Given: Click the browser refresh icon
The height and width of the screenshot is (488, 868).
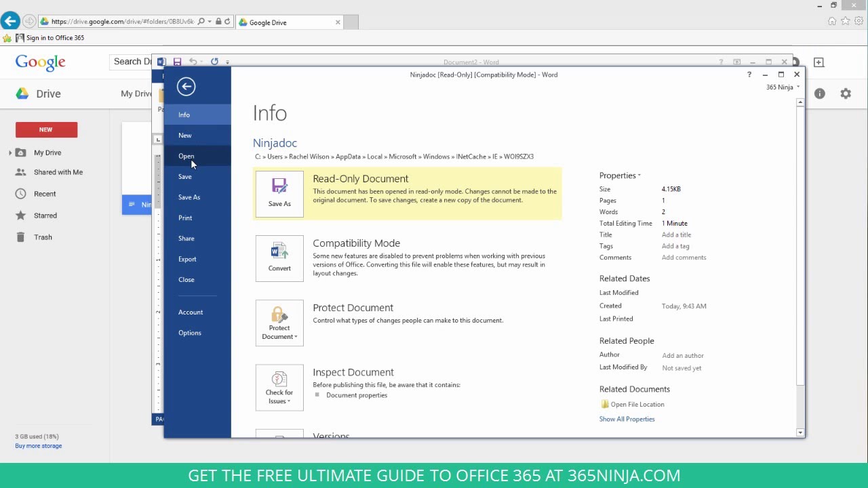Looking at the screenshot, I should coord(227,22).
